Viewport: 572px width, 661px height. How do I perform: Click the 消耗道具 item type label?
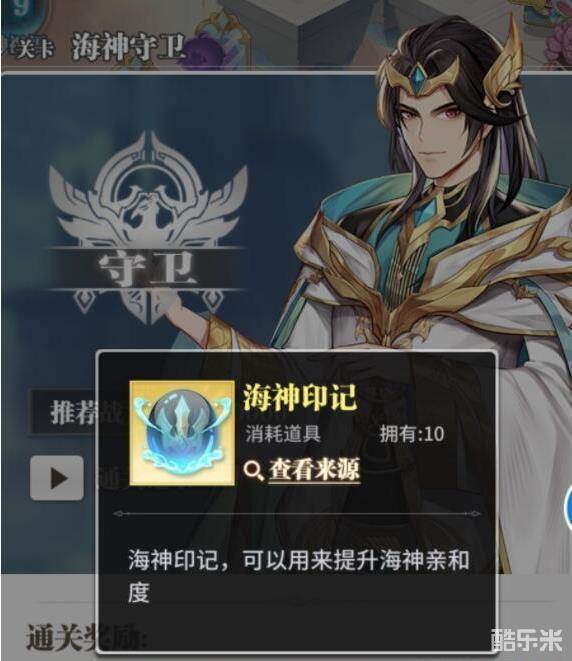click(283, 433)
